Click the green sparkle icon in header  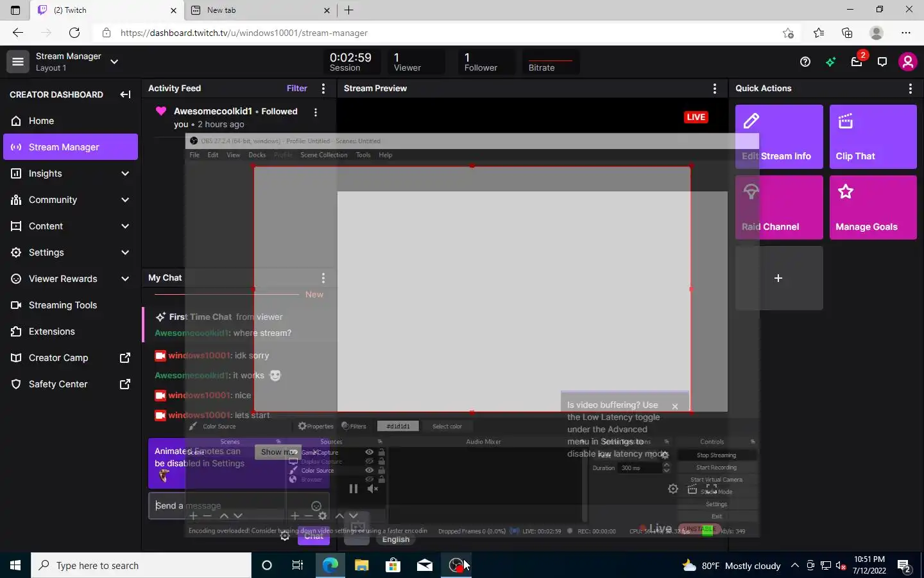[x=831, y=62]
